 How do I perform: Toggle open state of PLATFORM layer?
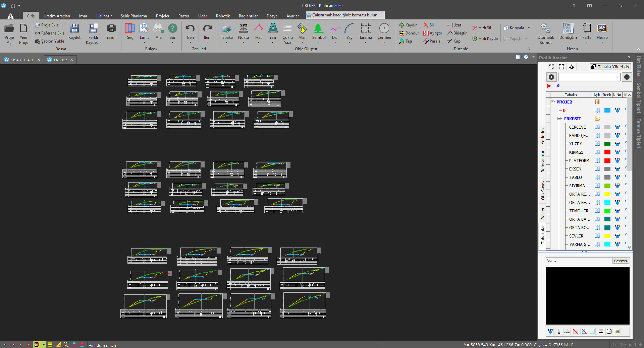pos(597,161)
